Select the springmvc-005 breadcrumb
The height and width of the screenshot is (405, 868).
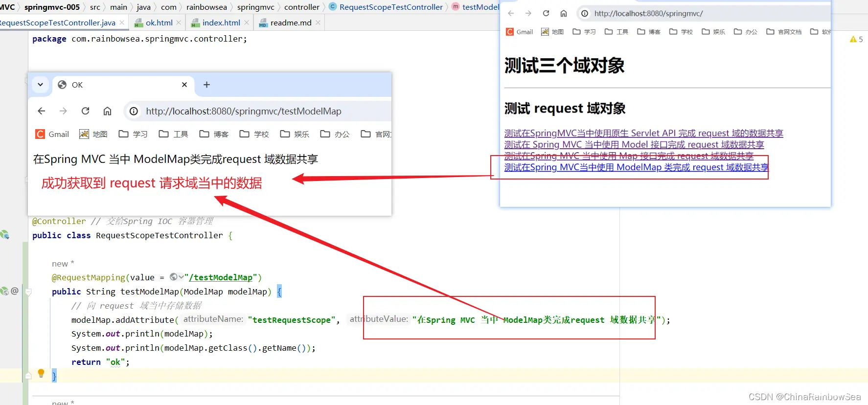click(52, 7)
